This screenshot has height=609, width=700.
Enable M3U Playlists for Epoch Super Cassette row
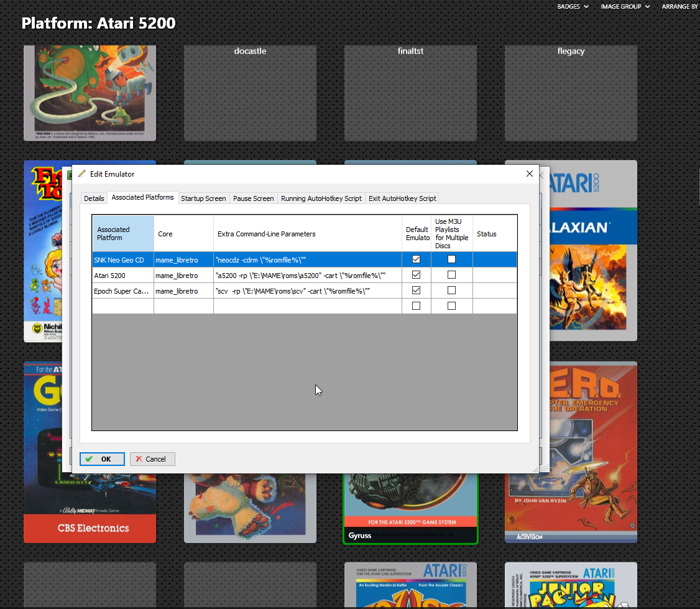[452, 291]
